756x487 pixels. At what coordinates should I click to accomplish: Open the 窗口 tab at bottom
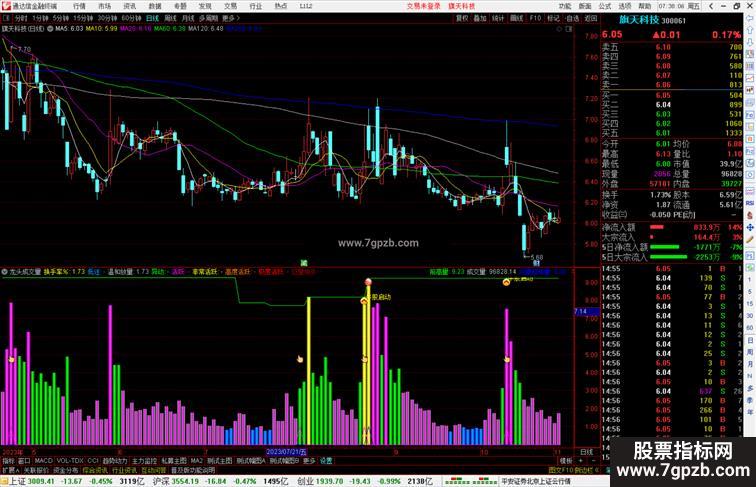tap(24, 461)
